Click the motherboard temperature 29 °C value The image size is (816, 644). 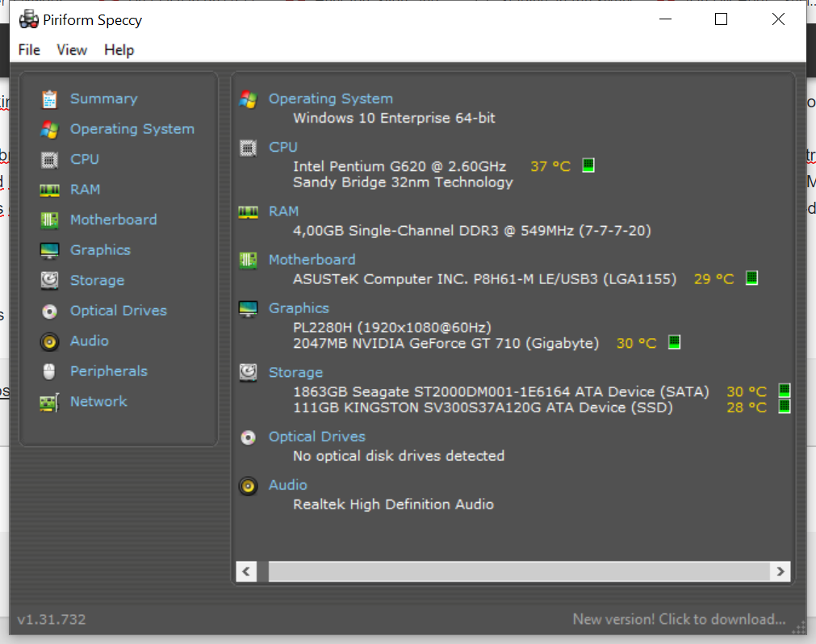click(x=713, y=278)
